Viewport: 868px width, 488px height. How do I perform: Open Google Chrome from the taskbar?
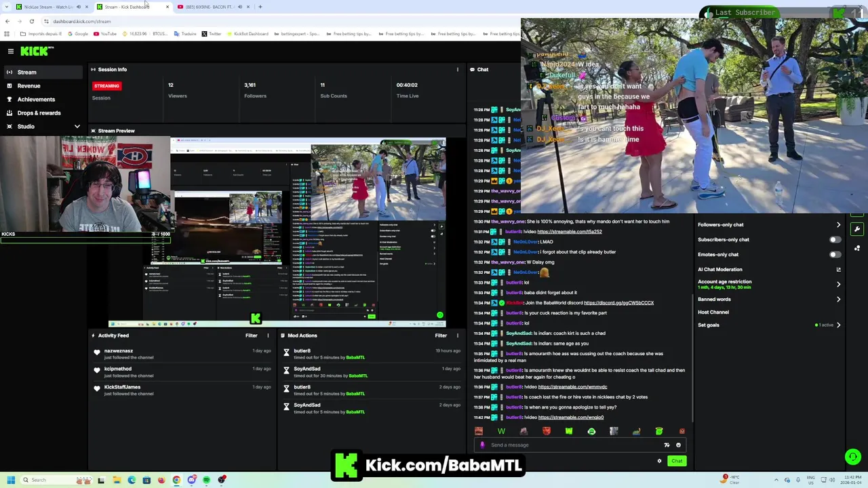(176, 480)
